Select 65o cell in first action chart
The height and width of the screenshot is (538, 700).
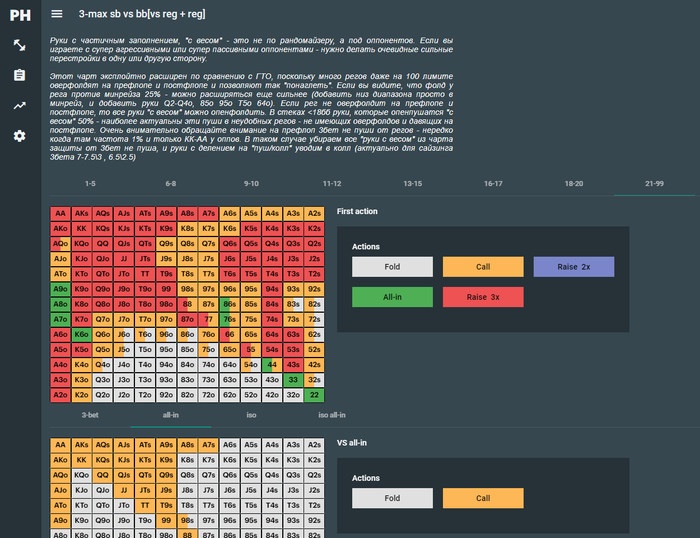click(229, 350)
